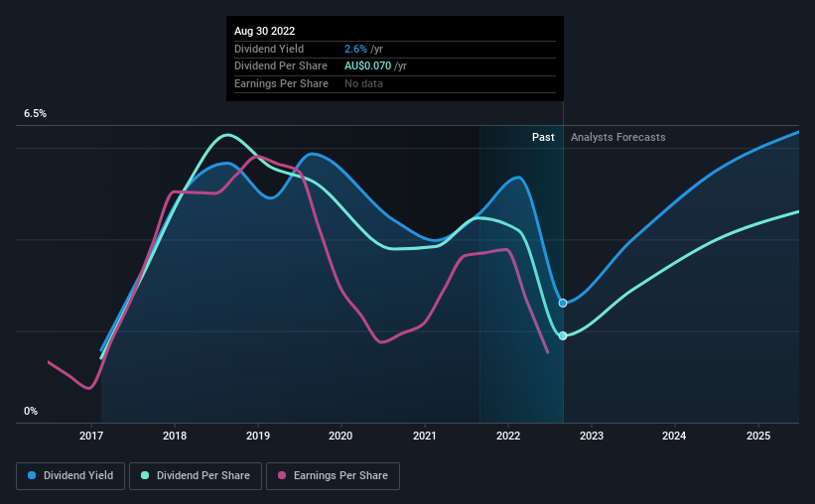
Task: Click the tooltip Dividend Yield row label
Action: (x=269, y=49)
